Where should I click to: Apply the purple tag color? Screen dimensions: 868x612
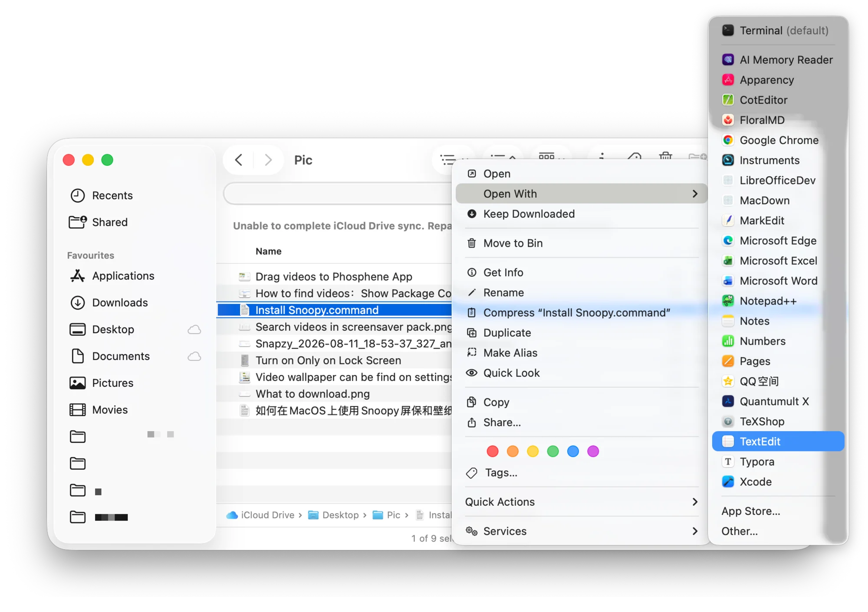593,451
